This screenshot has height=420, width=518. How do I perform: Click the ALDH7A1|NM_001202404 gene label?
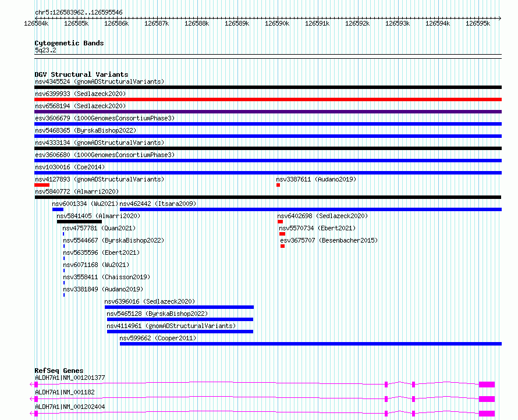(70, 407)
